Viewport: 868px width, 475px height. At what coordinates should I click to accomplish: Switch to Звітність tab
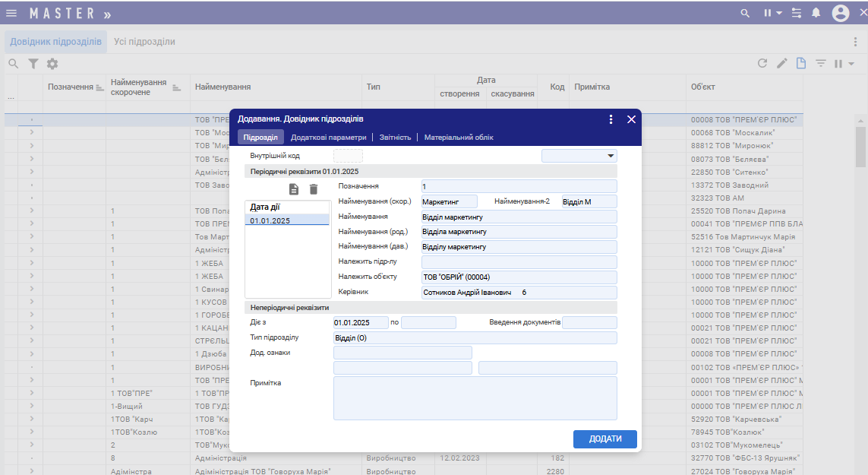click(x=395, y=138)
